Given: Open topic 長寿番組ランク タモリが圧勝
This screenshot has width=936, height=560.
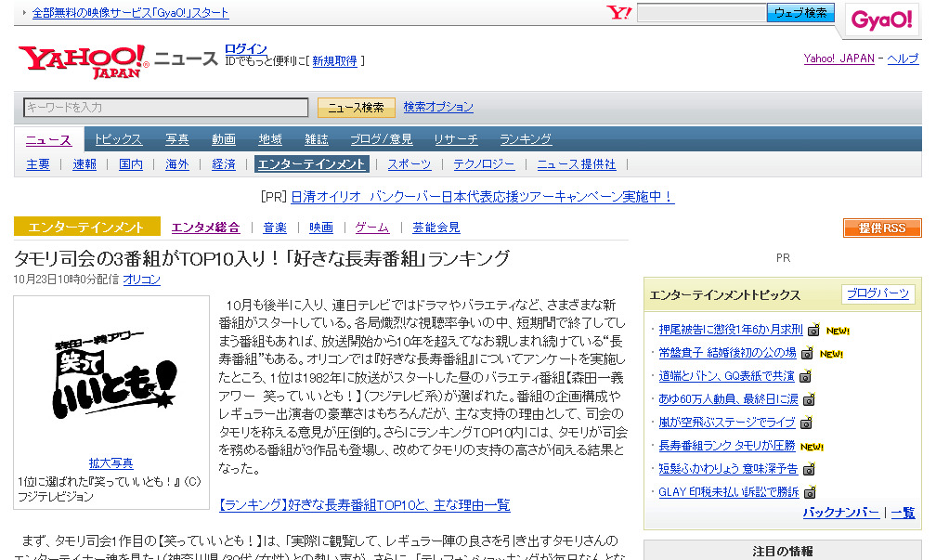Looking at the screenshot, I should point(727,446).
